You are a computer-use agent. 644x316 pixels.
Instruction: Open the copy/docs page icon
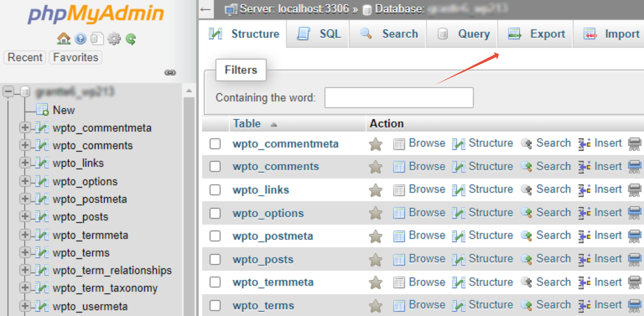click(x=97, y=39)
